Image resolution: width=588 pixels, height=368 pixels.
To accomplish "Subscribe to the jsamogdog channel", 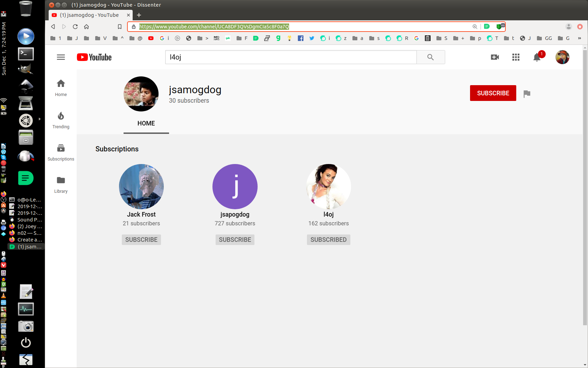I will pos(493,93).
